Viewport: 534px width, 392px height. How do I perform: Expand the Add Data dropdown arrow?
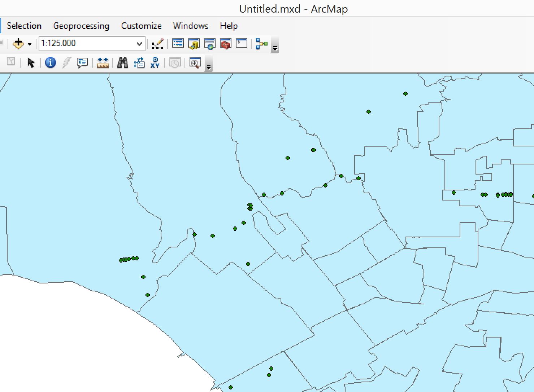point(30,44)
